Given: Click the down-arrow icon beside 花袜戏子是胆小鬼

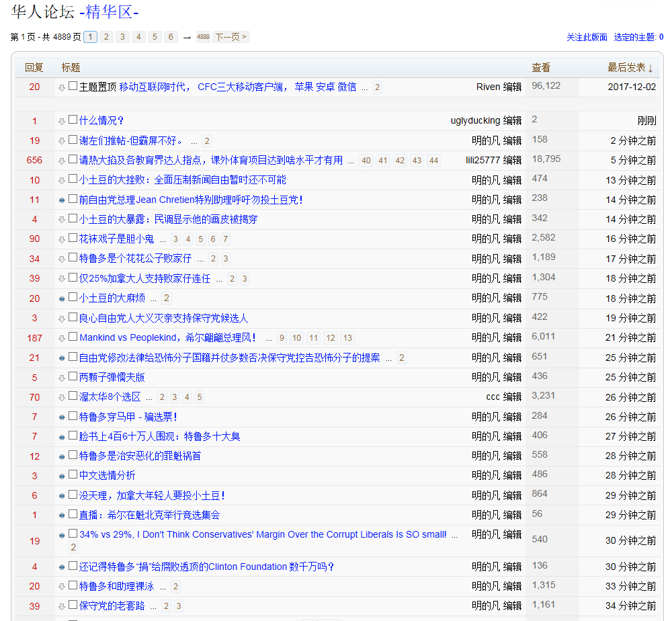Looking at the screenshot, I should pyautogui.click(x=62, y=239).
